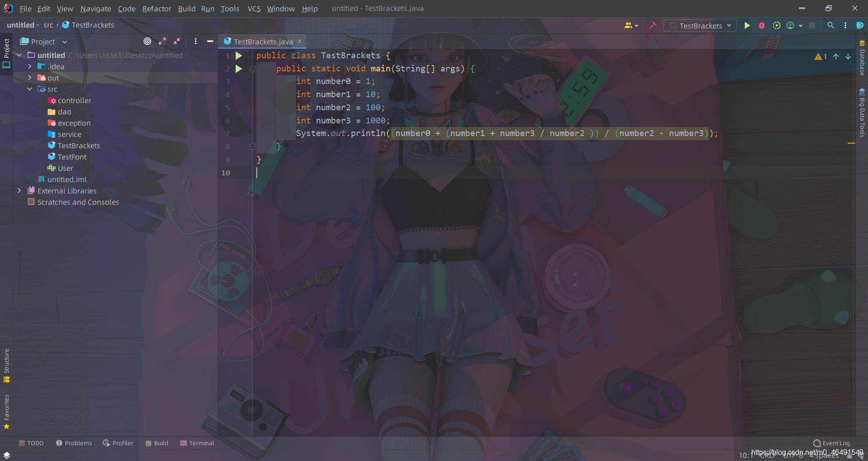Open the Refactor menu
868x461 pixels.
(156, 9)
